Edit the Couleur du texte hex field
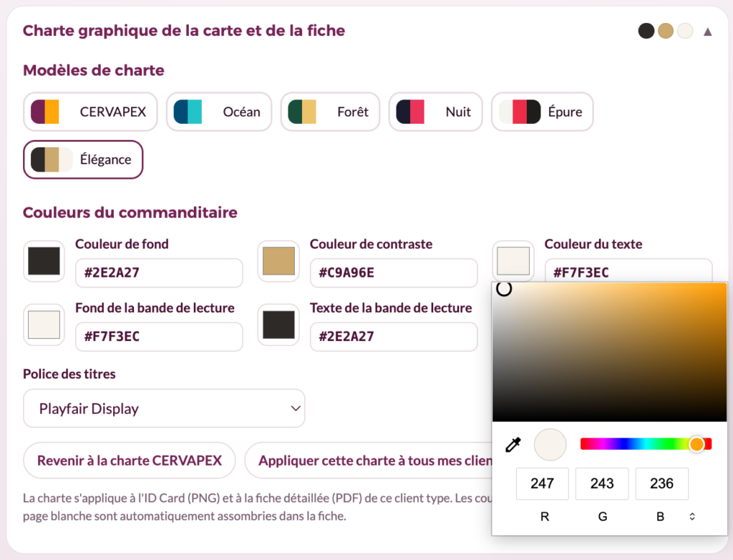 [x=628, y=270]
